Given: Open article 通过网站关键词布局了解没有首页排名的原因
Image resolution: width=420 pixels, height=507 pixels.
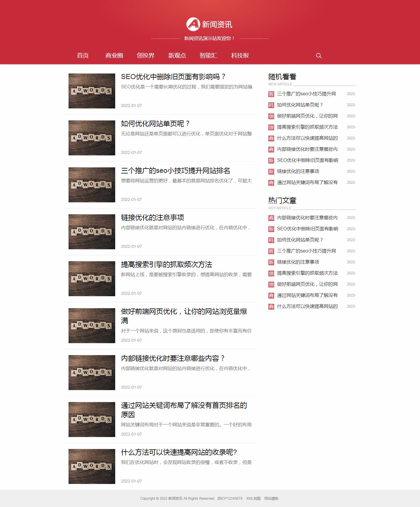Looking at the screenshot, I should tap(184, 410).
